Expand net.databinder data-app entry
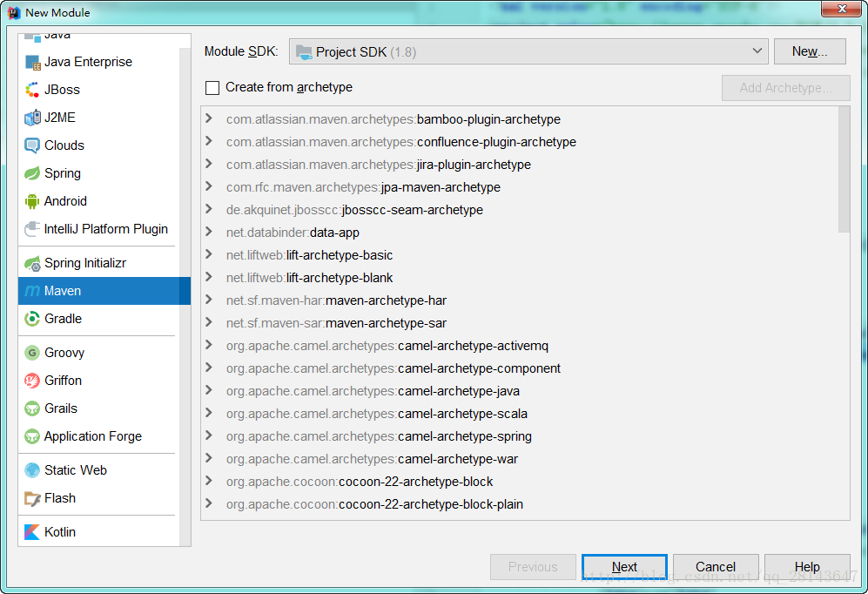The width and height of the screenshot is (868, 594). 209,232
